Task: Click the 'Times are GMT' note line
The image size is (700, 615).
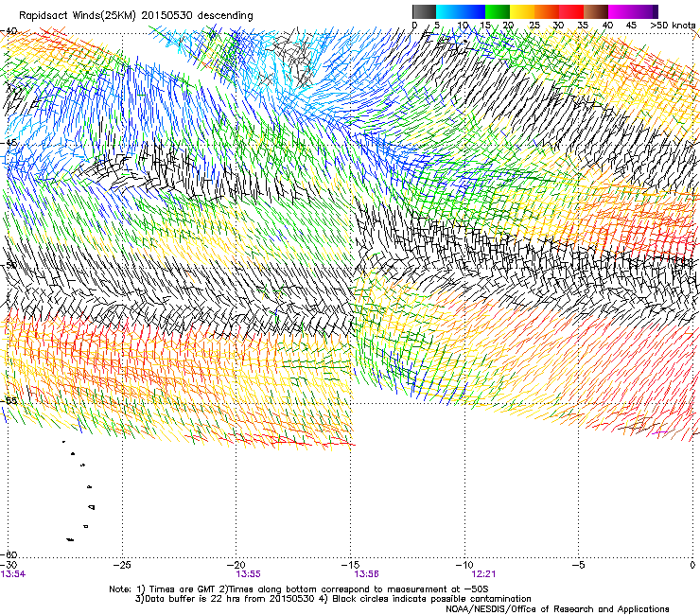Action: 299,589
